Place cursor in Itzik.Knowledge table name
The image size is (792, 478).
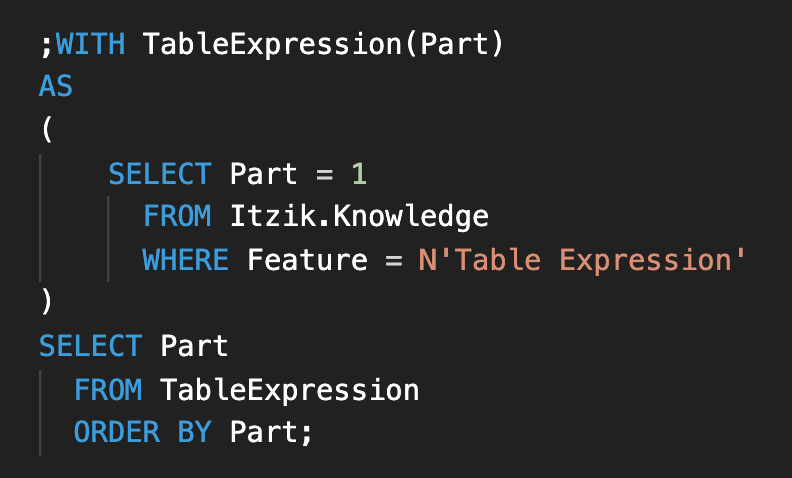(359, 218)
